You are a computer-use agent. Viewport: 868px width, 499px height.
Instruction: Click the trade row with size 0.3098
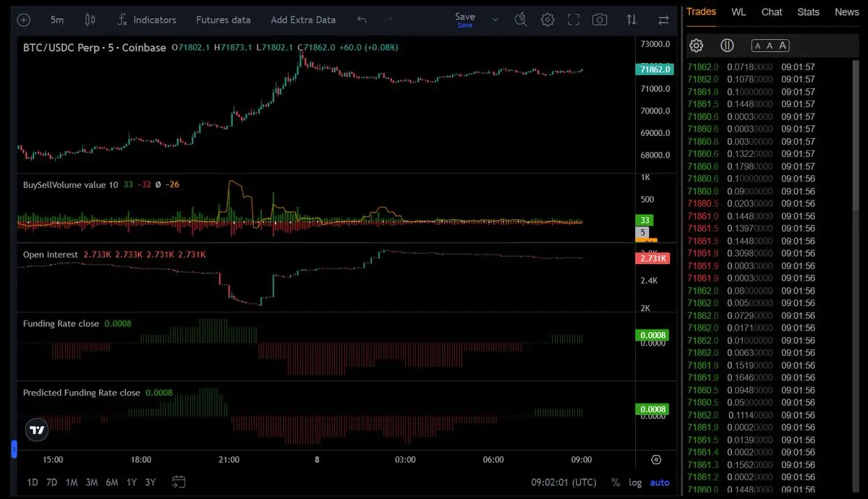[752, 253]
